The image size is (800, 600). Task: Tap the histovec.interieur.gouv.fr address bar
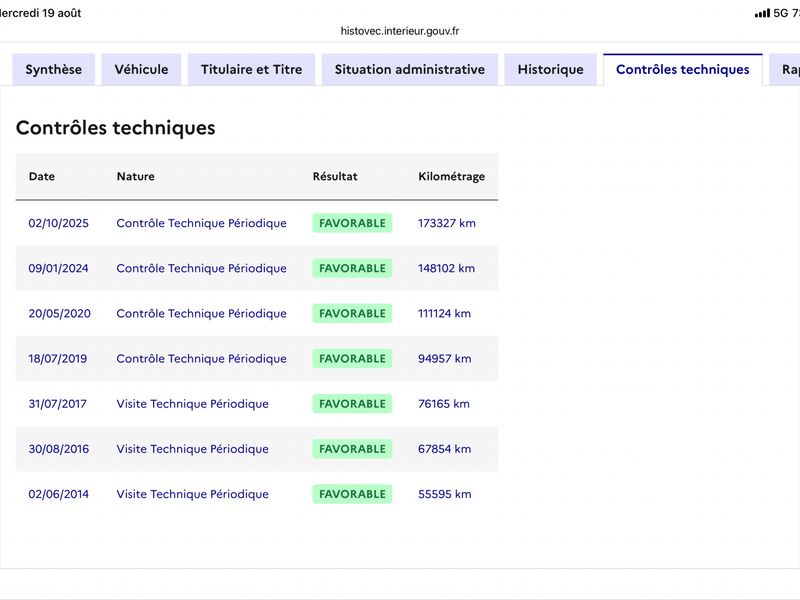pos(400,31)
